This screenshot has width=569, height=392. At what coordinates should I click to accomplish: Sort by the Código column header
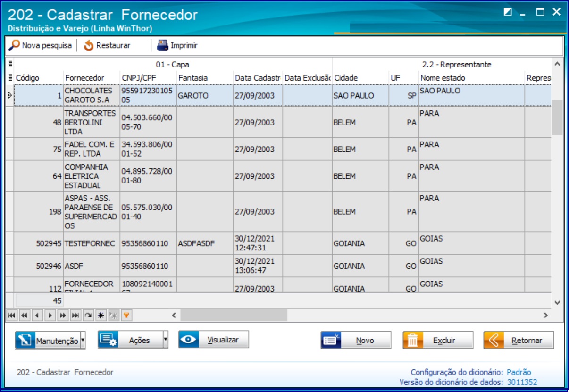tap(39, 77)
